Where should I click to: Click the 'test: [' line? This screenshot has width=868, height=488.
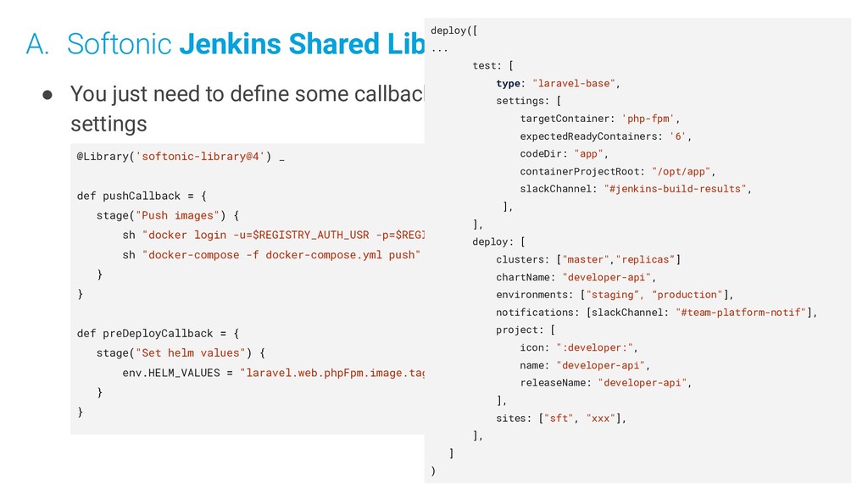click(x=492, y=66)
